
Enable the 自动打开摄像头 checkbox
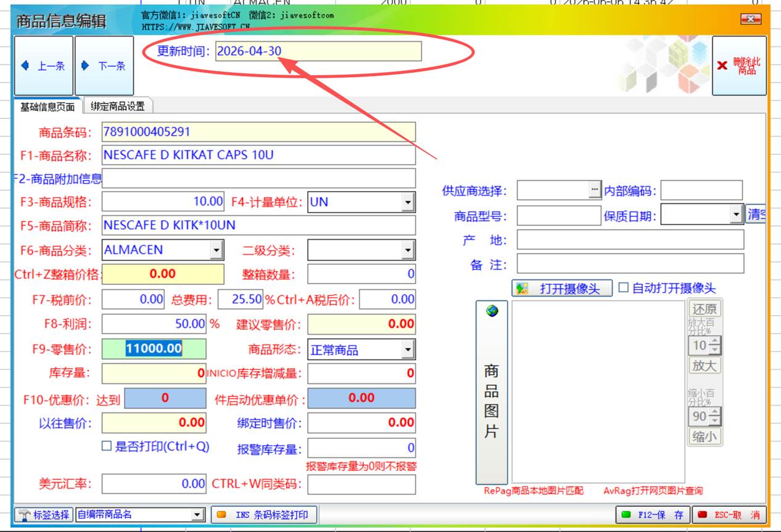[x=623, y=287]
